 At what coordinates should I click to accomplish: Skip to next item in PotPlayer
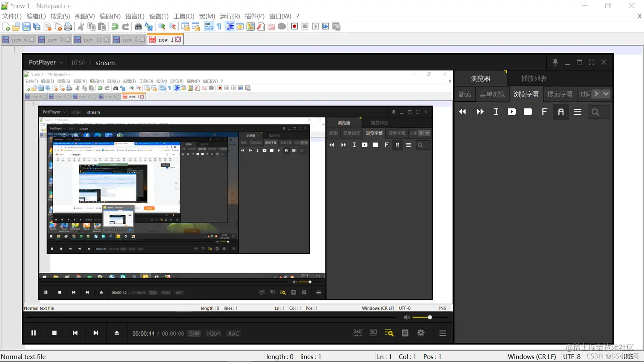[x=96, y=333]
